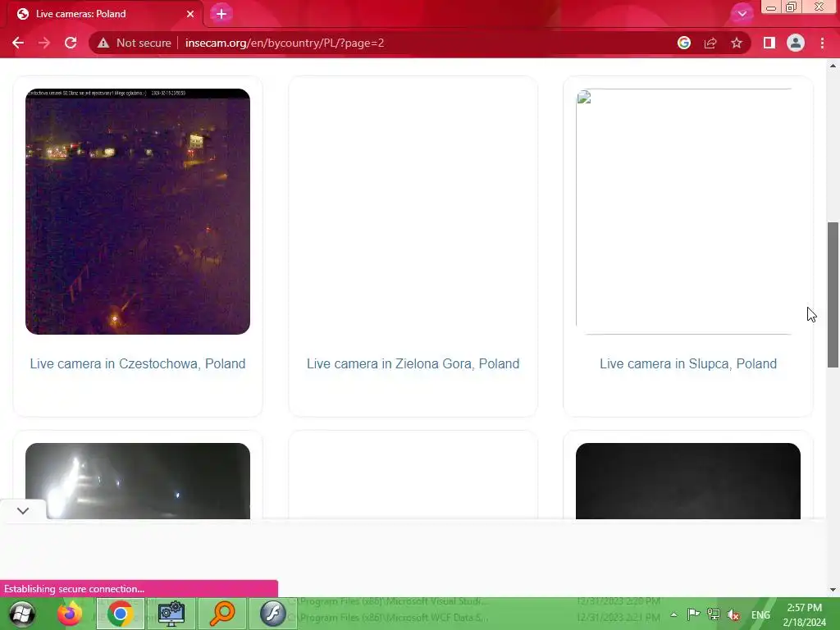Reload the insecam page
Viewport: 840px width, 630px height.
point(71,43)
